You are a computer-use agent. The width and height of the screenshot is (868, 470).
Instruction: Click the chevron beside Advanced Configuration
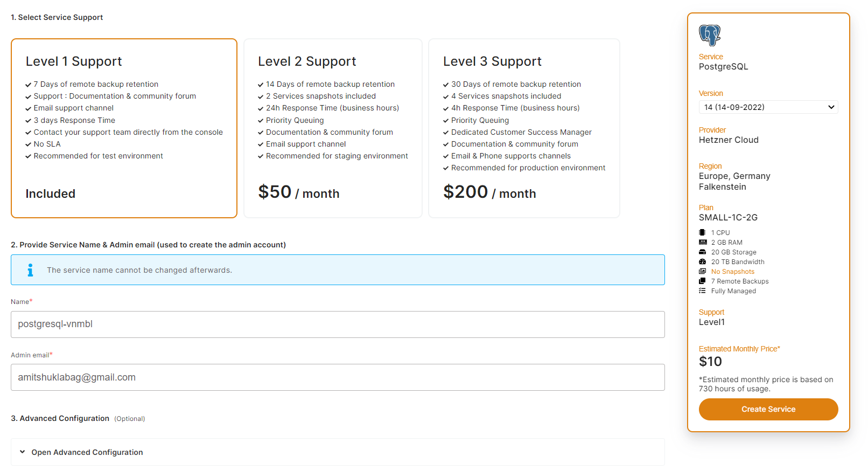pos(23,452)
